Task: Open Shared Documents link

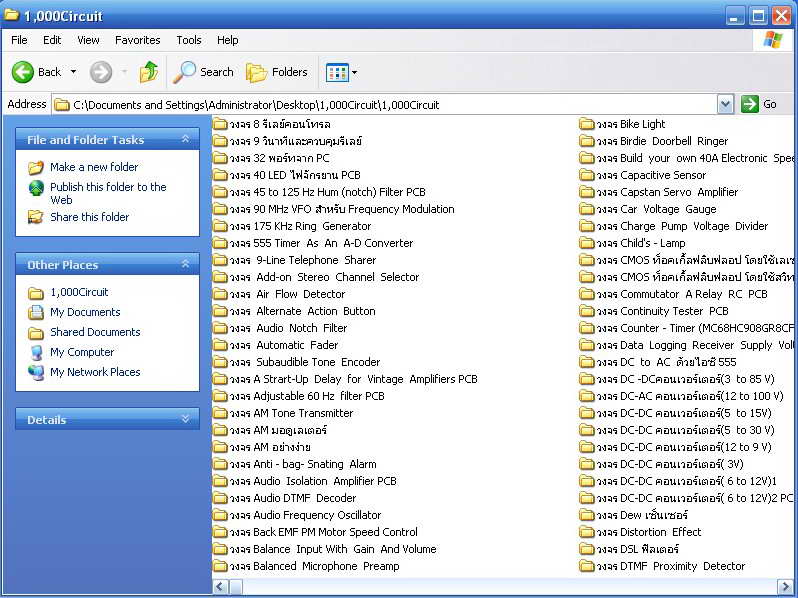Action: [95, 332]
